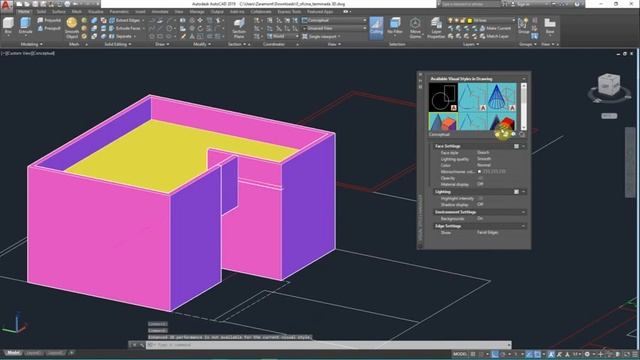640x360 pixels.
Task: Toggle the layer lightbulb on/off icon
Action: [x=451, y=20]
